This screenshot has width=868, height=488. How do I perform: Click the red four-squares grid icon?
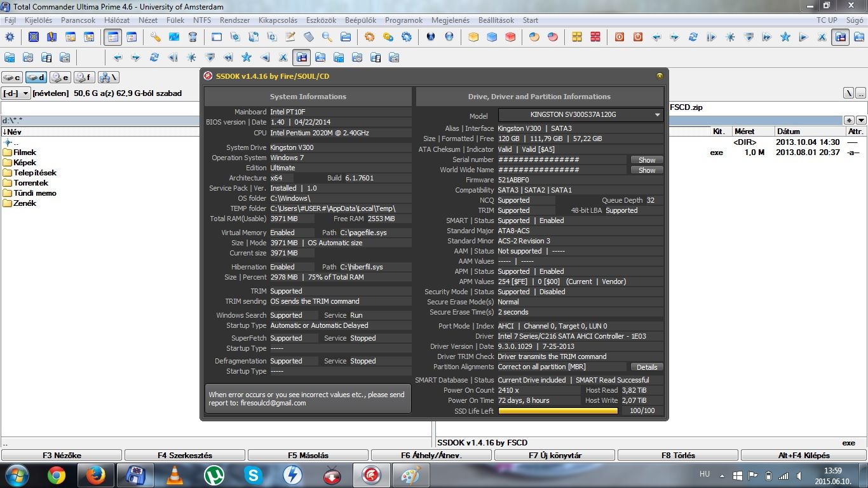click(595, 37)
